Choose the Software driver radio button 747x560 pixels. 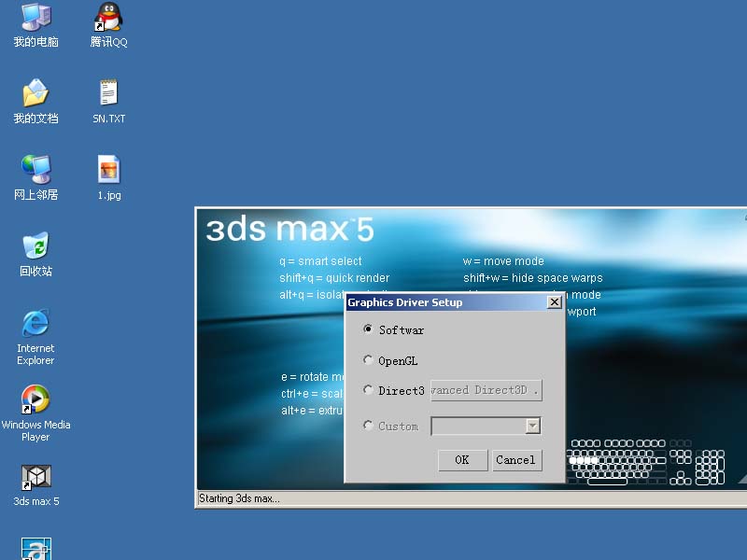(368, 329)
